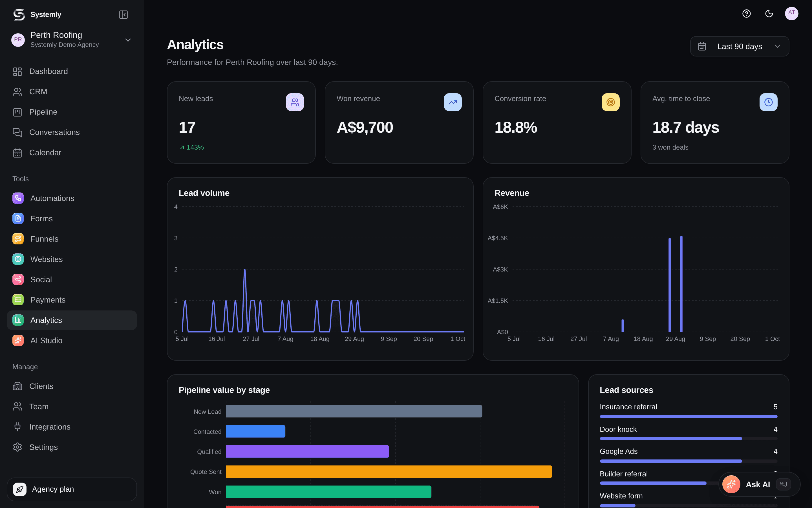This screenshot has width=812, height=508.
Task: Click the Conversion rate target icon
Action: [610, 102]
